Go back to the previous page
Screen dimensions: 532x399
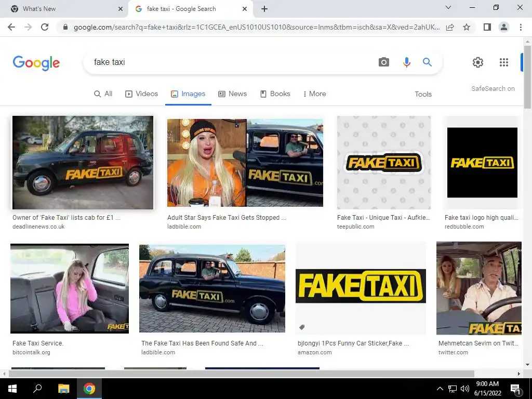pos(11,27)
